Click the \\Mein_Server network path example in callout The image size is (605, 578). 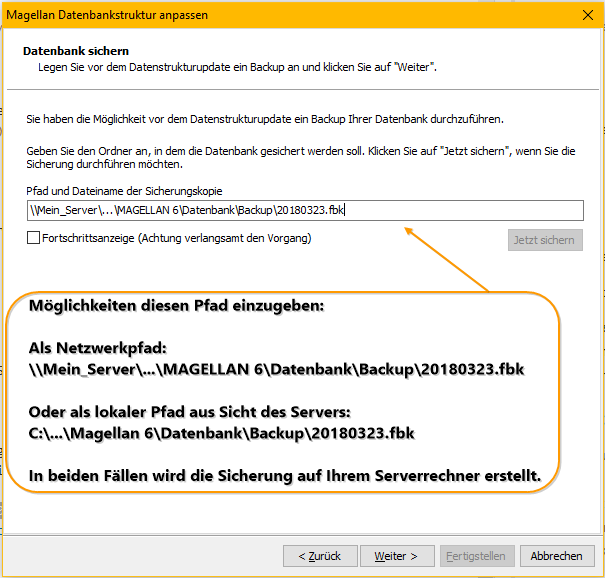(276, 369)
